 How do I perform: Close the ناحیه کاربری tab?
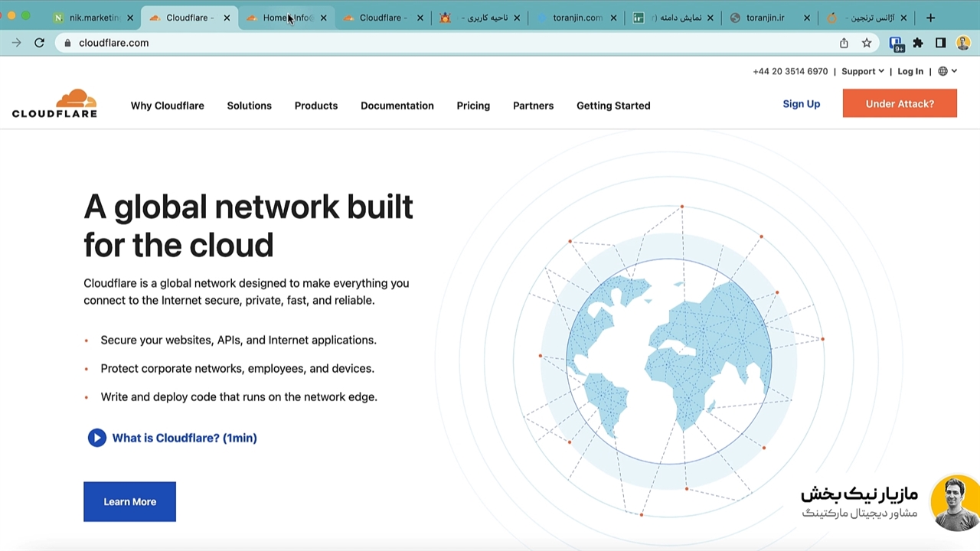click(517, 18)
